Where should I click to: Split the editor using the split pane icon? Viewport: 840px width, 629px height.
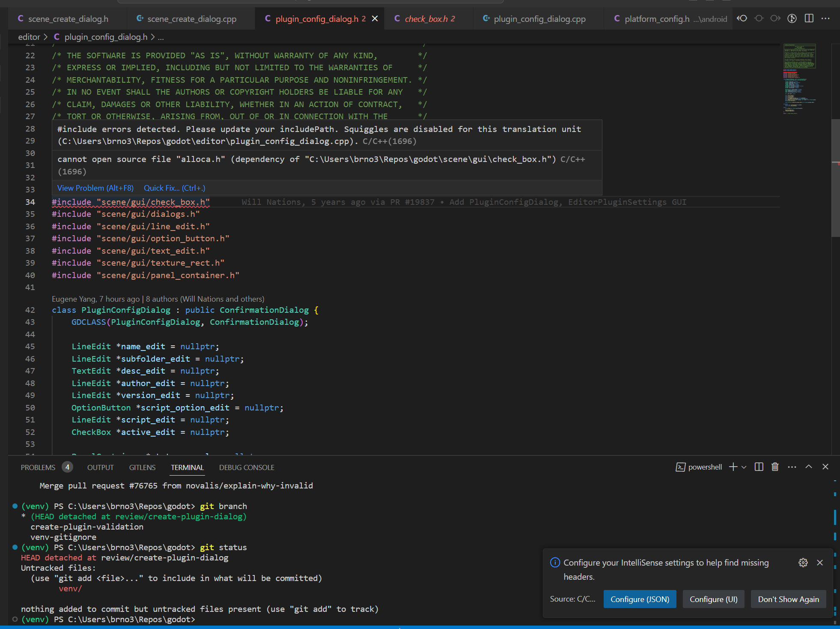pos(809,18)
